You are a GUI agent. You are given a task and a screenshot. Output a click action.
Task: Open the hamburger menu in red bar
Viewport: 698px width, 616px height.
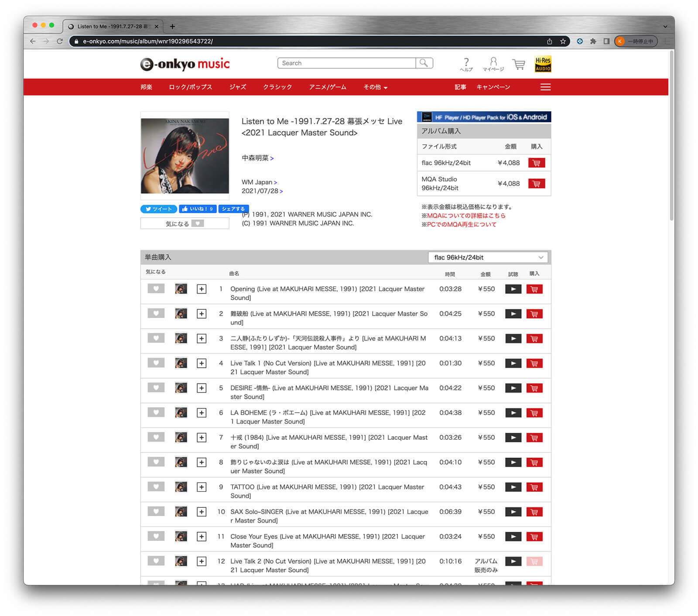point(545,87)
